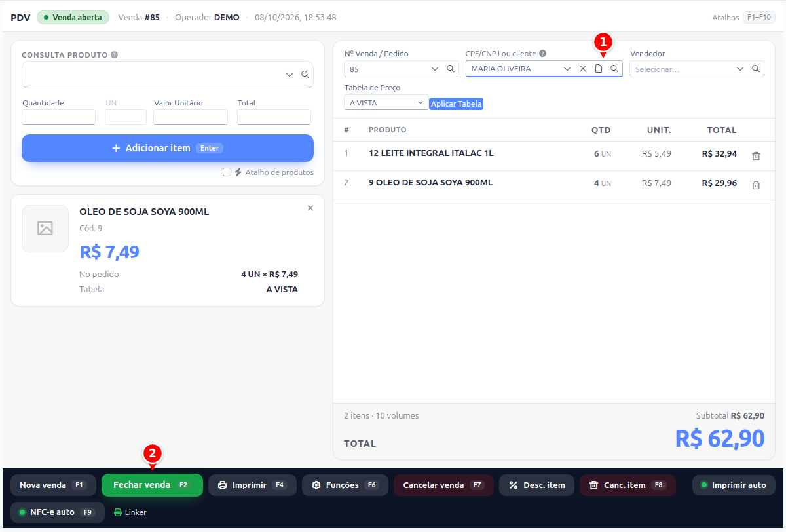Start a Nova venda
Screen dimensions: 786x532
click(53, 485)
